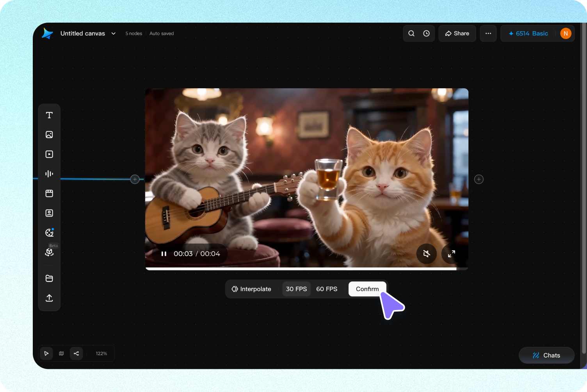
Task: Seek on the video progress bar
Action: point(307,269)
